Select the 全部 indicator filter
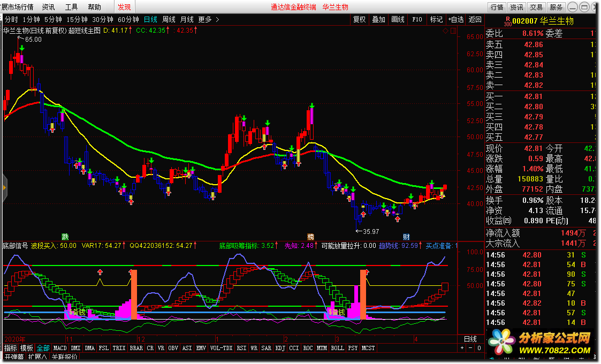Screen dimensions: 601x364 [x=43, y=348]
